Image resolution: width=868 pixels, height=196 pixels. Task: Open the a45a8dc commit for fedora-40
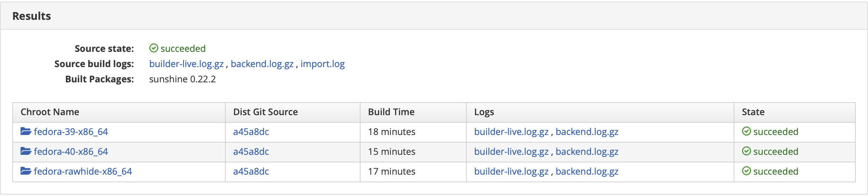(251, 152)
